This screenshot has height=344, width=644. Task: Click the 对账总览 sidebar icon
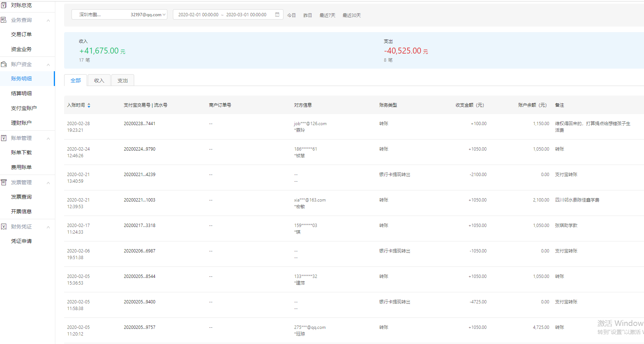(4, 5)
